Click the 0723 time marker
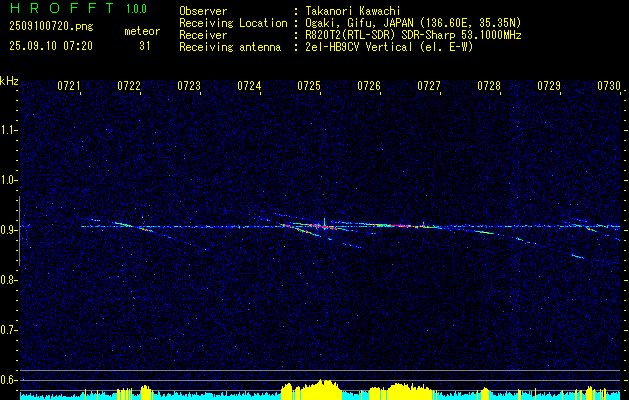 click(189, 85)
